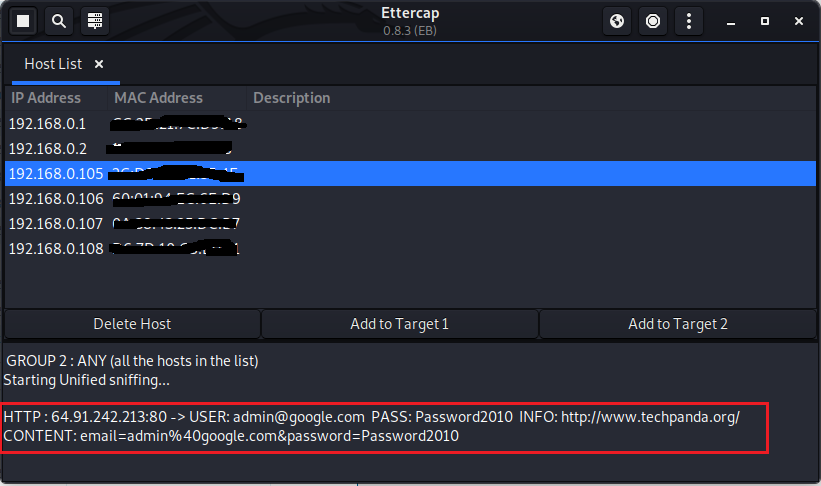
Task: Open the hosts list icon
Action: pyautogui.click(x=95, y=20)
